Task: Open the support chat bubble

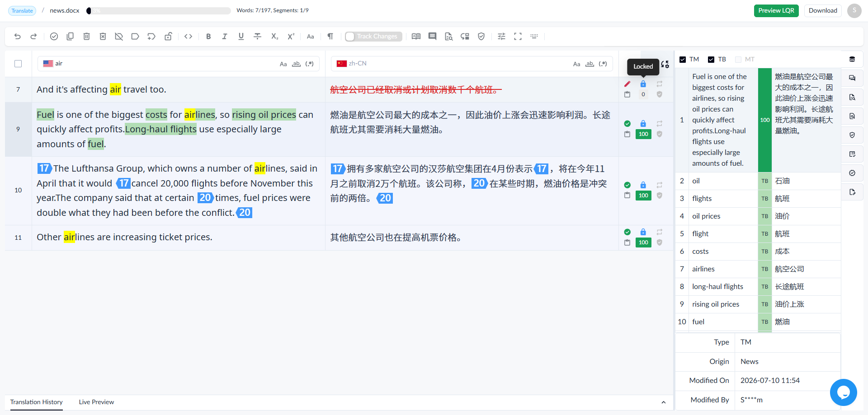Action: pos(843,392)
